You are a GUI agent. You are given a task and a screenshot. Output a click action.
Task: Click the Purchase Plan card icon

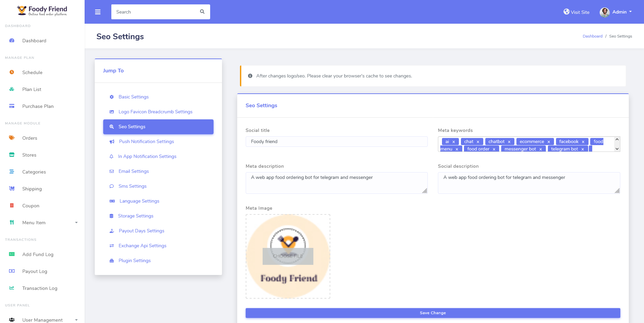click(12, 106)
